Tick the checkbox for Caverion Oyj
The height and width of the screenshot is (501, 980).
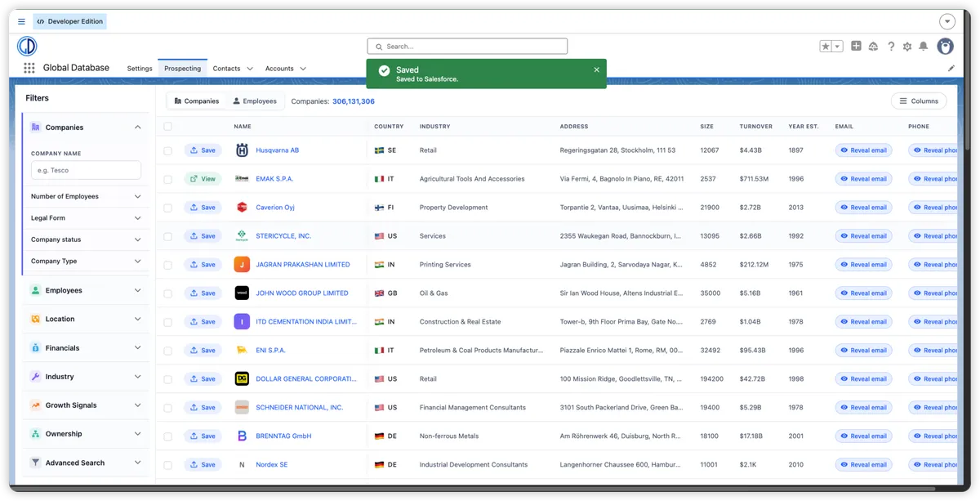(168, 208)
